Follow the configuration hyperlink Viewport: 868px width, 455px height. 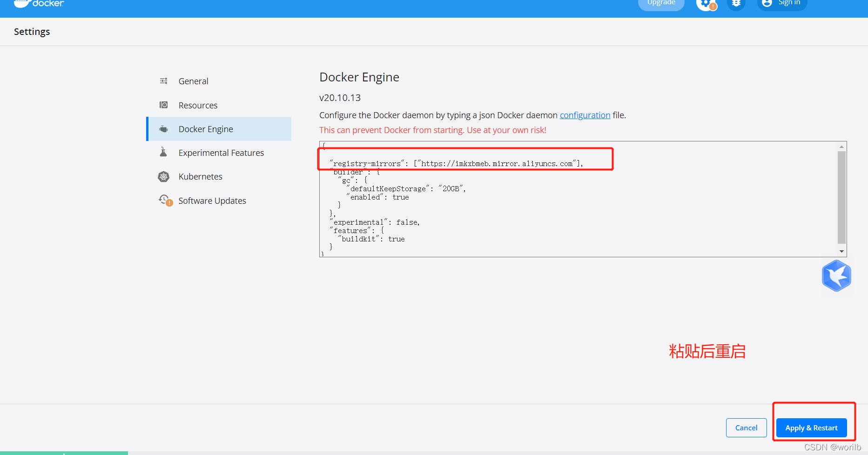pos(585,115)
